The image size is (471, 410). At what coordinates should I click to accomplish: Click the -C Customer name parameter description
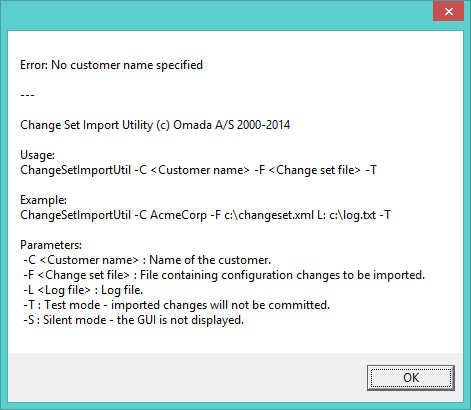pos(147,260)
